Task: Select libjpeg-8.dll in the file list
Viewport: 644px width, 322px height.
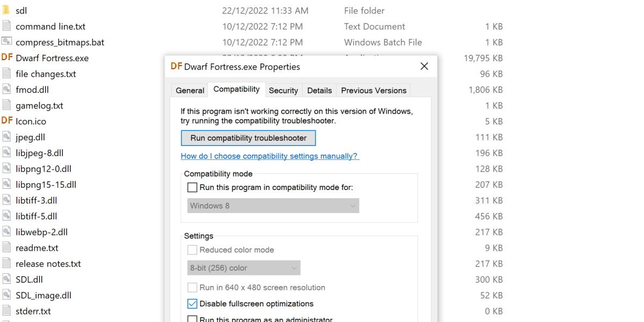Action: point(40,153)
